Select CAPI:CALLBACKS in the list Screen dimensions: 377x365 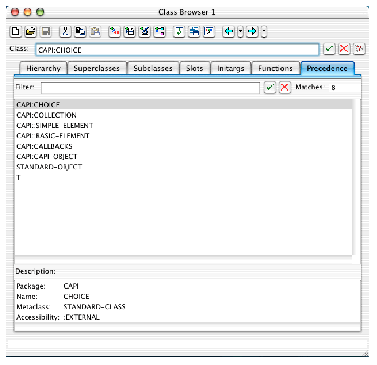pyautogui.click(x=183, y=146)
